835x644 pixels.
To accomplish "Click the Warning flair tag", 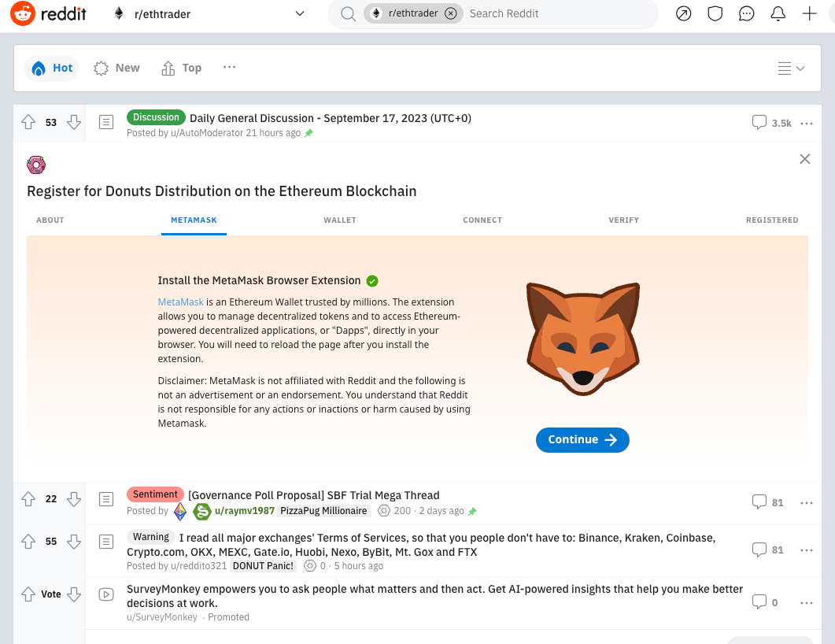I will click(151, 537).
